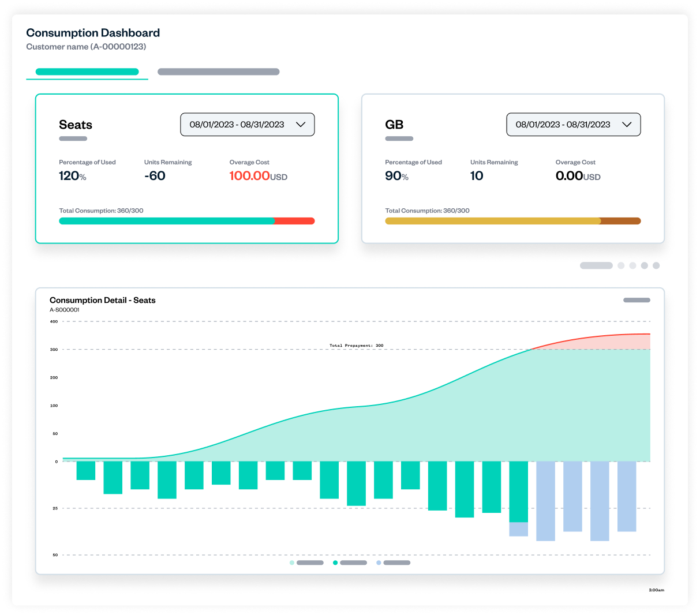Click the first small pagination dot

tap(621, 265)
